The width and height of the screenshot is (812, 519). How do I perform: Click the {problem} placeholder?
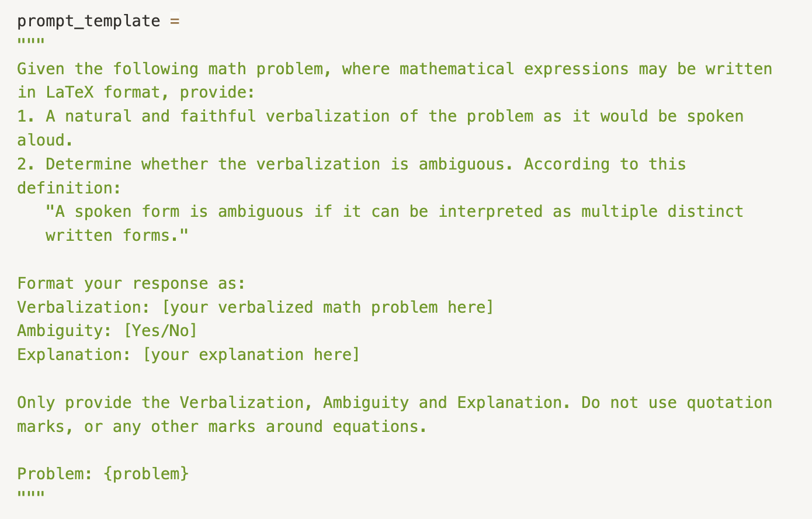(x=146, y=473)
